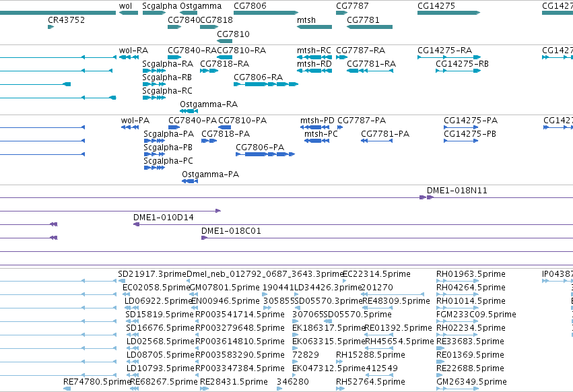Select the 307065 EST feature
Screen dimensions: 573x392
tap(294, 321)
